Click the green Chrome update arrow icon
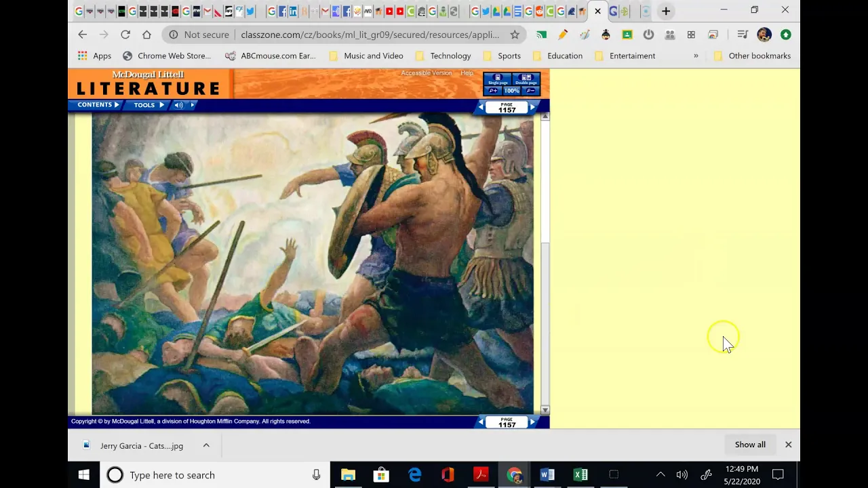The image size is (868, 488). click(786, 35)
